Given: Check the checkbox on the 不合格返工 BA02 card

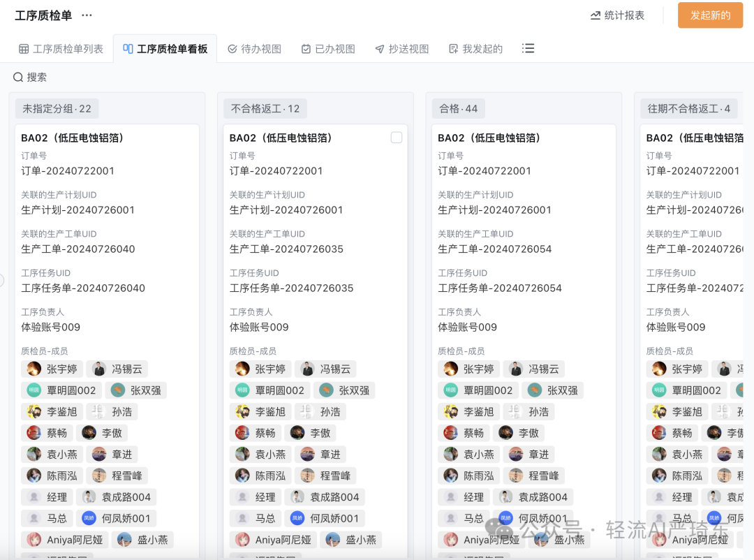Looking at the screenshot, I should coord(397,138).
